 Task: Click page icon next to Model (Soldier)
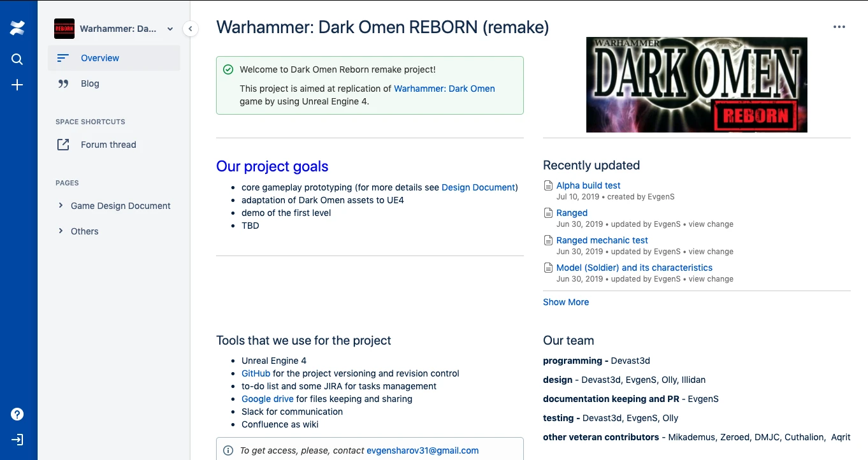point(548,268)
